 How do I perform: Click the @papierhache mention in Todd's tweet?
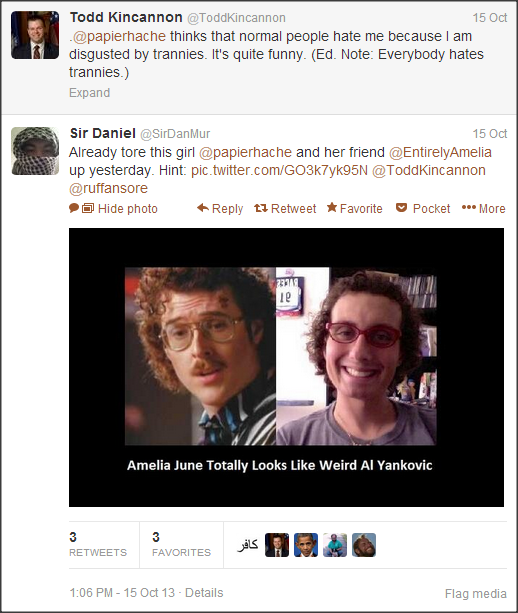pos(119,36)
